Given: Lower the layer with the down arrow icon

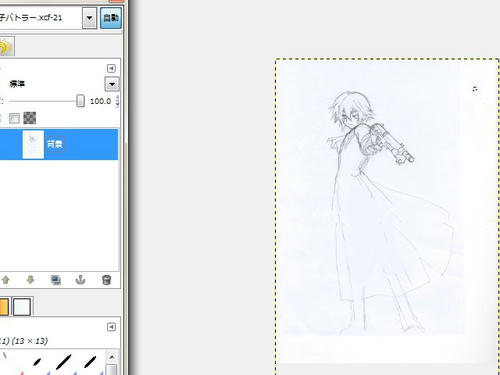Looking at the screenshot, I should coord(30,280).
